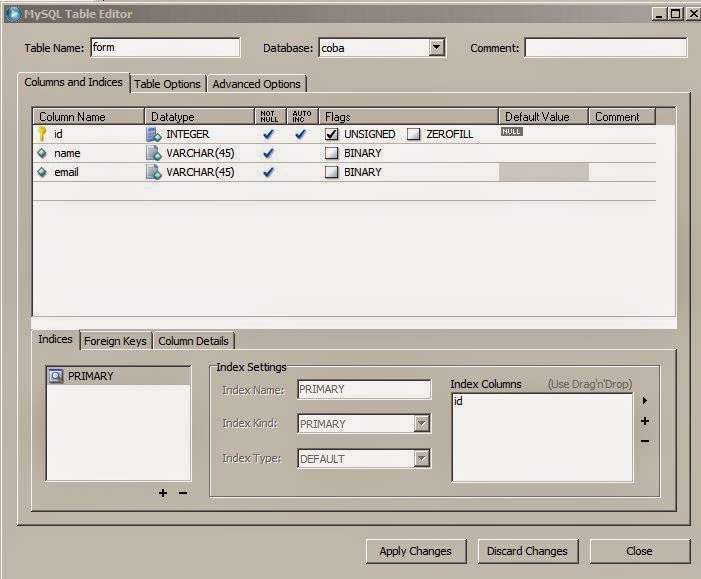The height and width of the screenshot is (579, 701).
Task: Click the arrow icon beside Index Columns
Action: point(645,401)
